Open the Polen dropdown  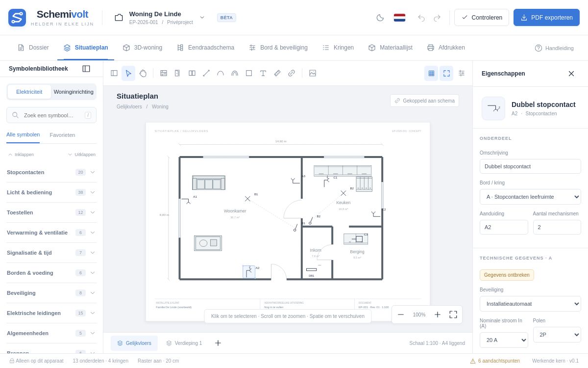pos(557,335)
